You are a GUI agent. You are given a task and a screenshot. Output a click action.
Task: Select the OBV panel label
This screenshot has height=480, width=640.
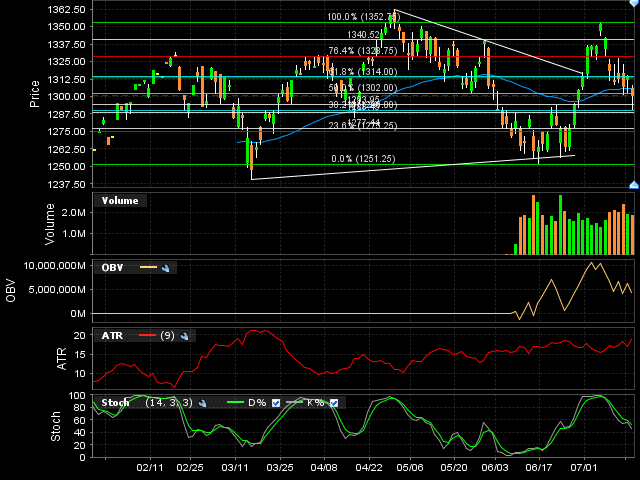point(111,268)
